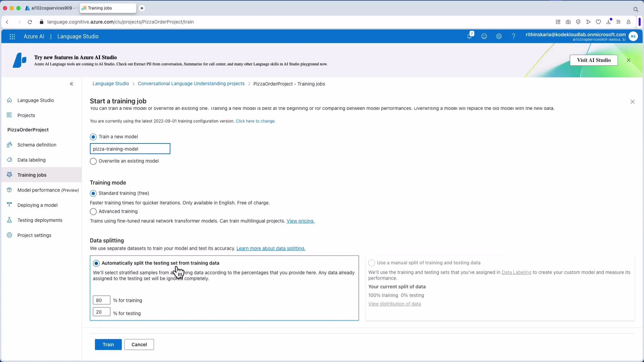Image resolution: width=644 pixels, height=362 pixels.
Task: Collapse the left navigation sidebar
Action: (71, 84)
